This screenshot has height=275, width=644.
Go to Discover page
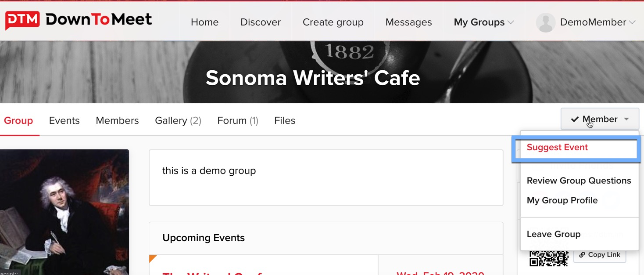click(260, 22)
